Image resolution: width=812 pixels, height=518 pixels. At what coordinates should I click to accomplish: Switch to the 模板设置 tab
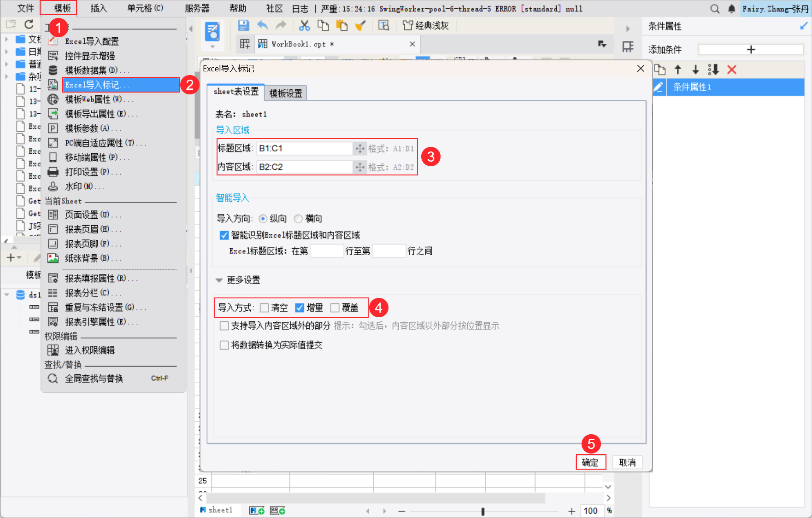point(286,93)
